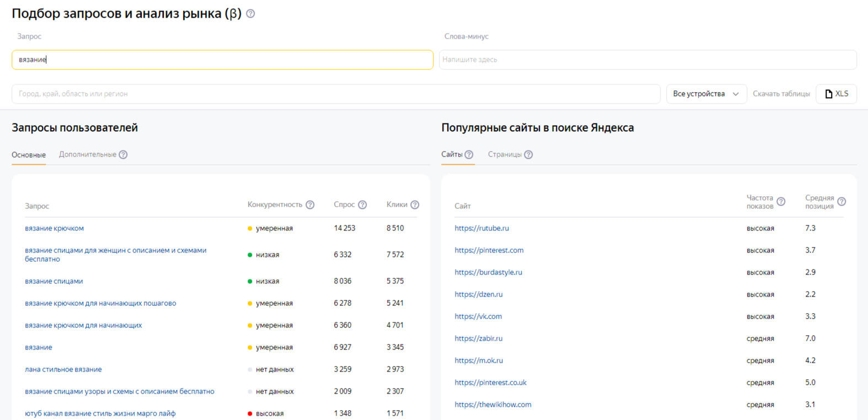Click the region search input field
868x420 pixels.
(336, 94)
